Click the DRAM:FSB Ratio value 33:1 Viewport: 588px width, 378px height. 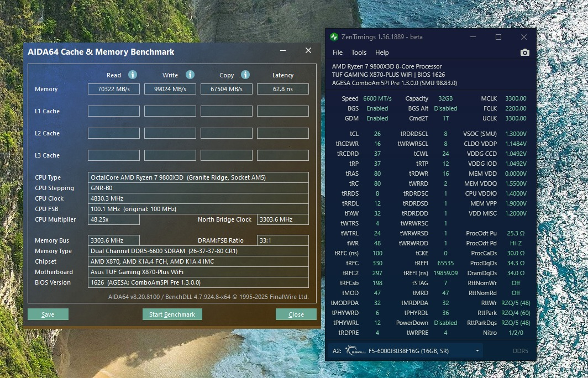tap(283, 240)
